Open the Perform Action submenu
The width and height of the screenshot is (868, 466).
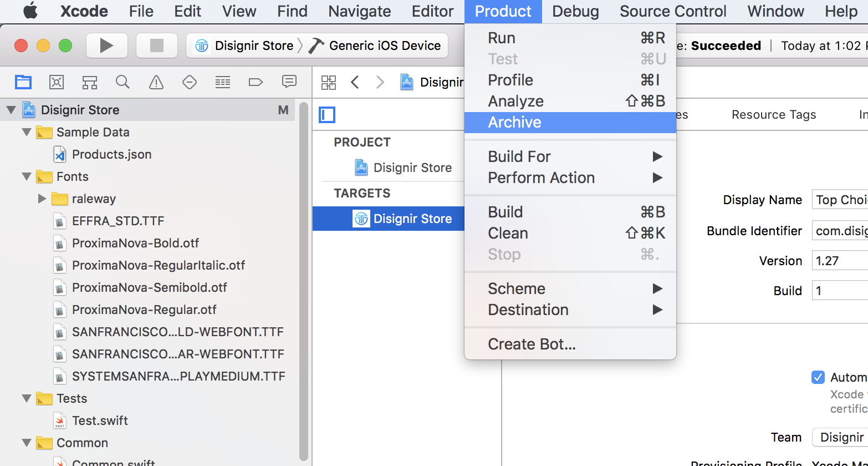tap(570, 178)
